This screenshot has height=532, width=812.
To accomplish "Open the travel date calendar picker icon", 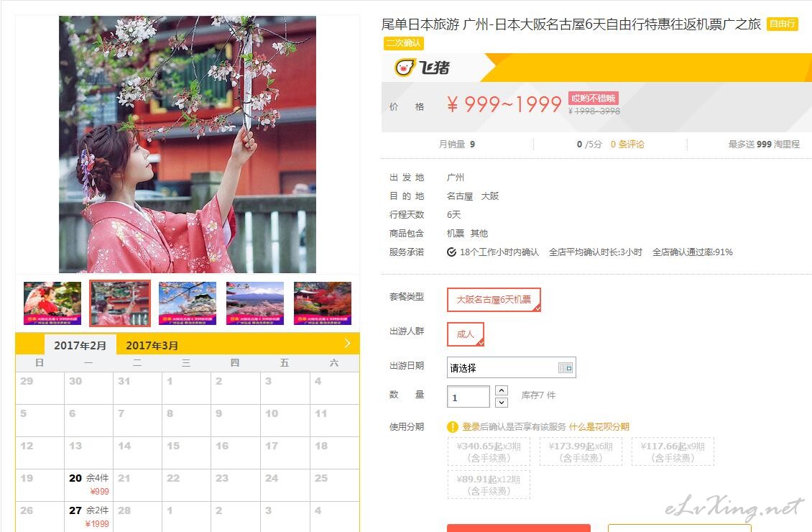I will coord(565,368).
